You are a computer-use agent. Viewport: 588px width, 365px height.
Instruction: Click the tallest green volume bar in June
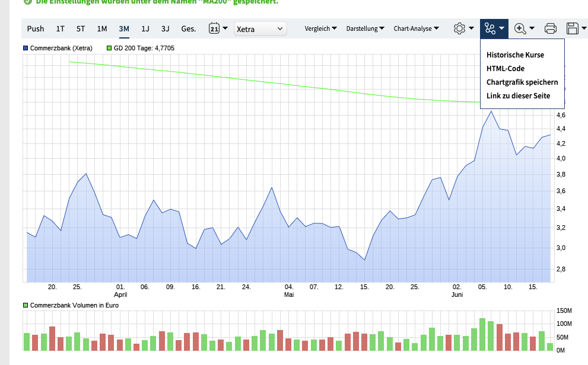[482, 334]
